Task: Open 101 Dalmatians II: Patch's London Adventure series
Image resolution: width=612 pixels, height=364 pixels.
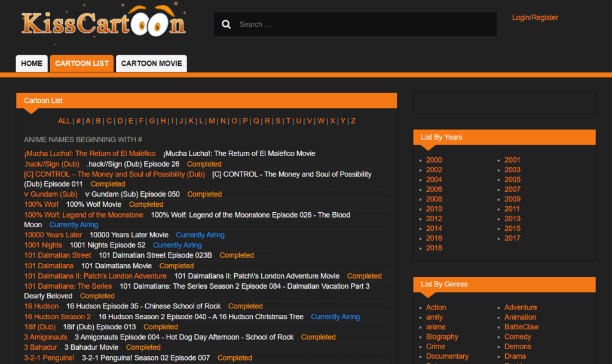Action: [95, 276]
